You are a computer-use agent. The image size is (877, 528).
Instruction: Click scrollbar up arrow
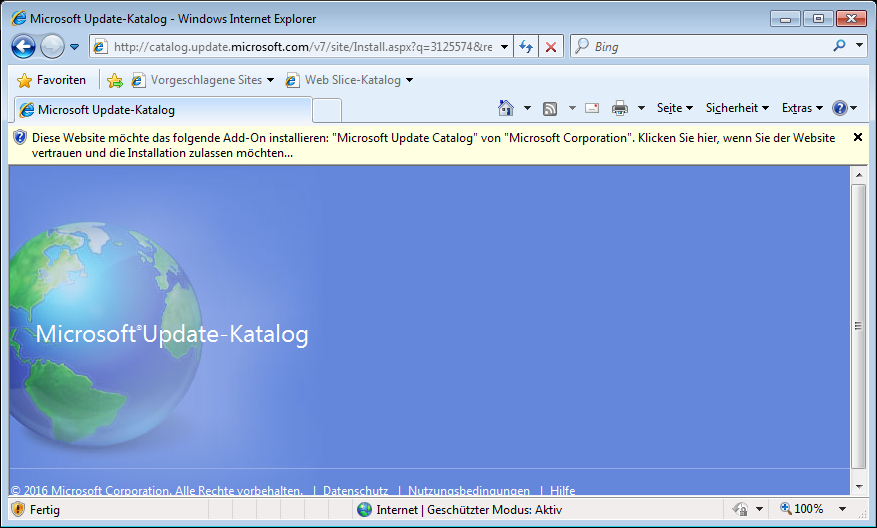pos(859,175)
